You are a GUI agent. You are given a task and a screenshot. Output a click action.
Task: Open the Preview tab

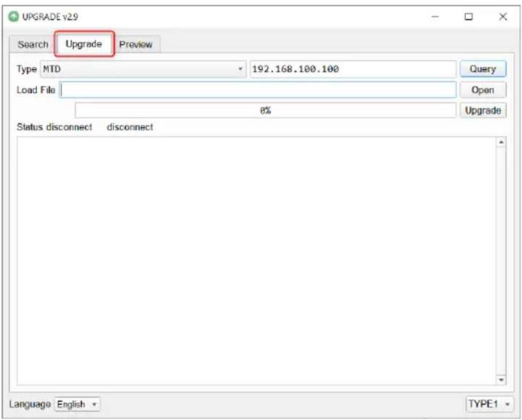(x=136, y=44)
